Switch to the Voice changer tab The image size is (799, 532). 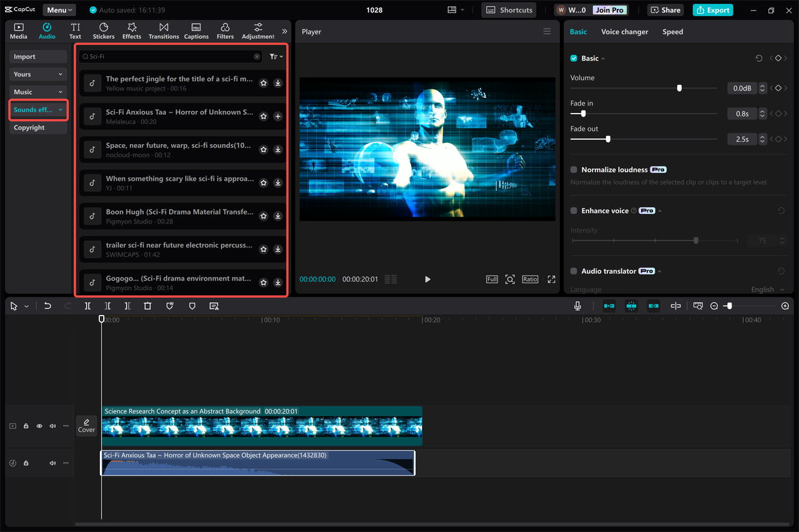click(x=625, y=31)
